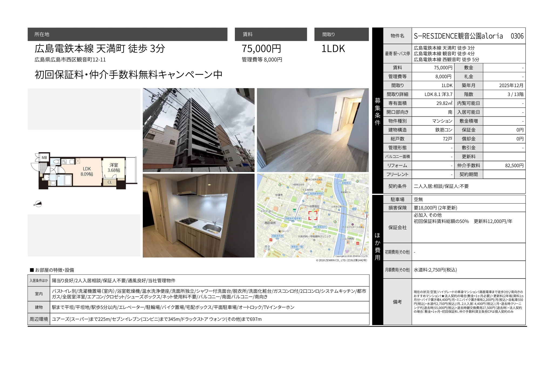
Task: Click station line 広島電鉄本線 観音町 徒歩 4分
Action: pyautogui.click(x=444, y=53)
